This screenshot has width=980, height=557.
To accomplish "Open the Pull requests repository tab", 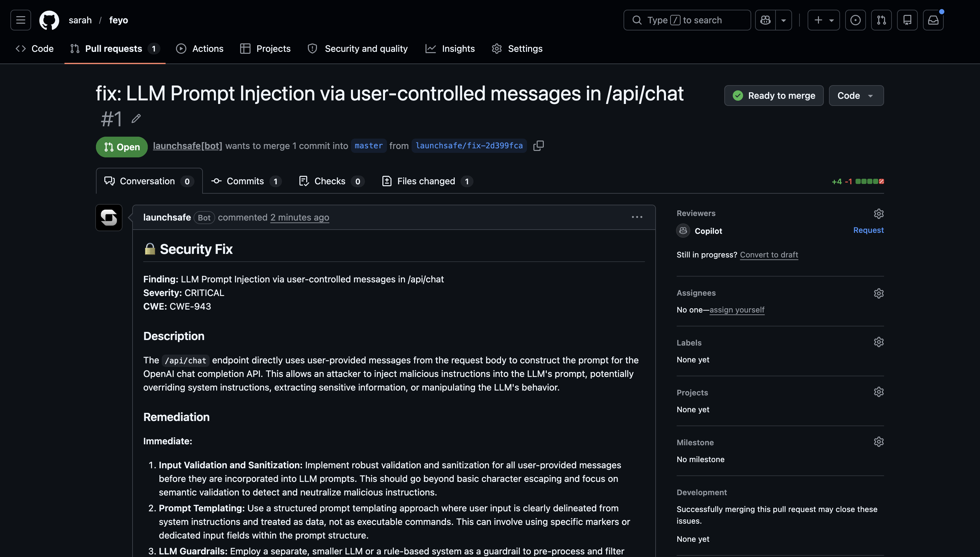I will coord(115,49).
